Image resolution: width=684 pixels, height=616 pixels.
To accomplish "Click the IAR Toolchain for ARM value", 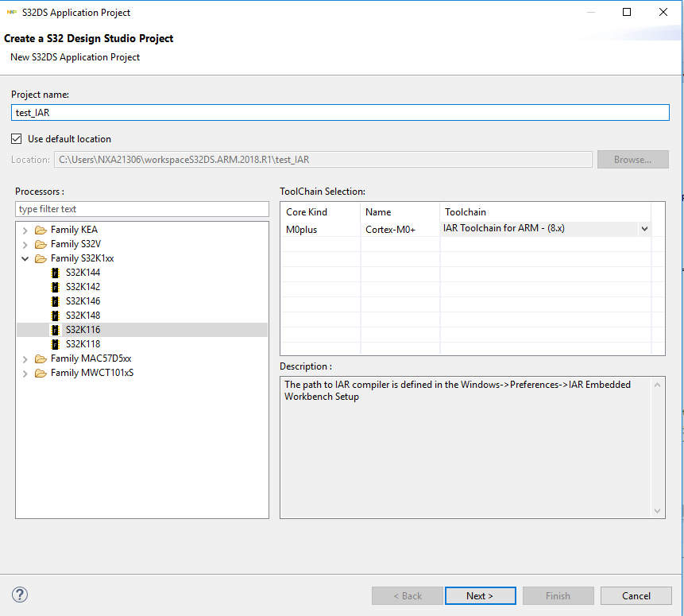I will point(504,228).
